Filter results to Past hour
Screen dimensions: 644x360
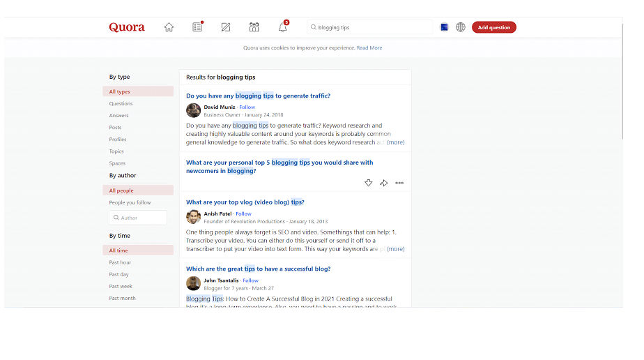[x=120, y=262]
